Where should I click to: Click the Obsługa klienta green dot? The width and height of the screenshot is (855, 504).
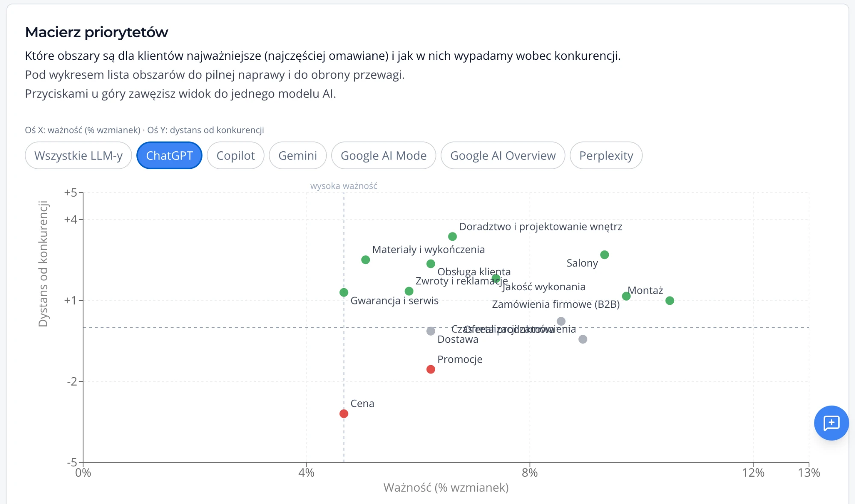pos(430,264)
